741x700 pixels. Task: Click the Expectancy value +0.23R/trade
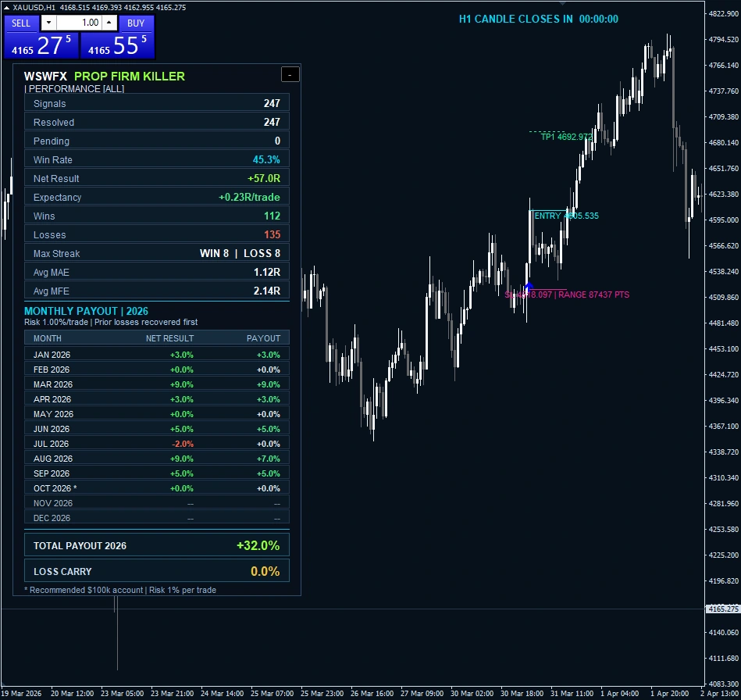[x=249, y=197]
